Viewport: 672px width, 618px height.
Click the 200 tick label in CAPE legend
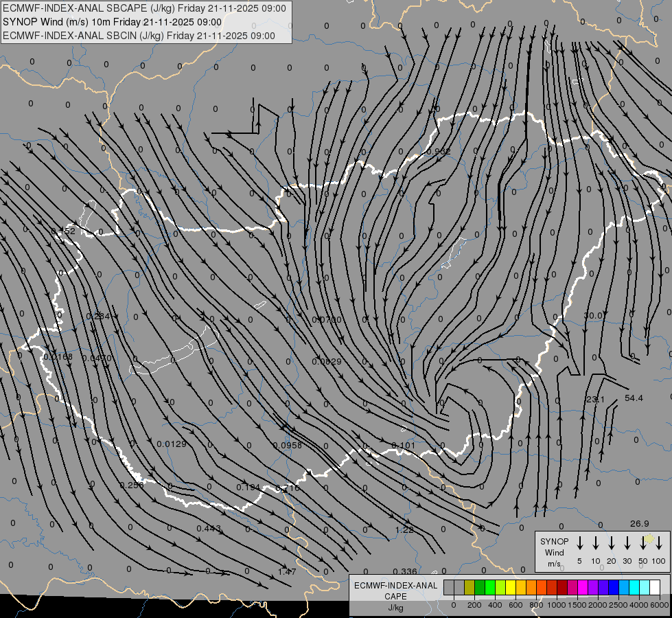click(474, 605)
